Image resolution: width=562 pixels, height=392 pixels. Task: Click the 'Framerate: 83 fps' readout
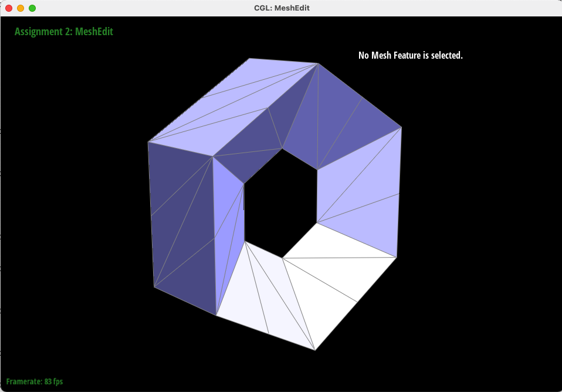tap(35, 381)
